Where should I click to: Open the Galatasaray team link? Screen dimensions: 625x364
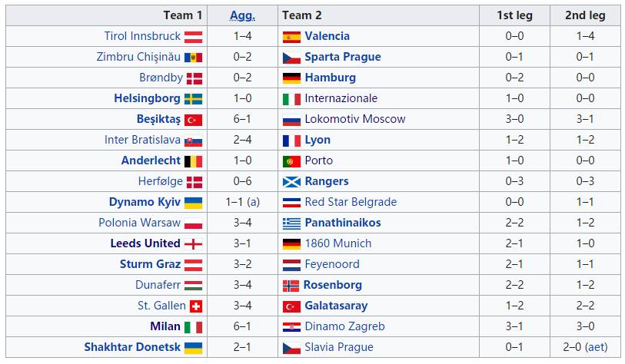pos(336,306)
